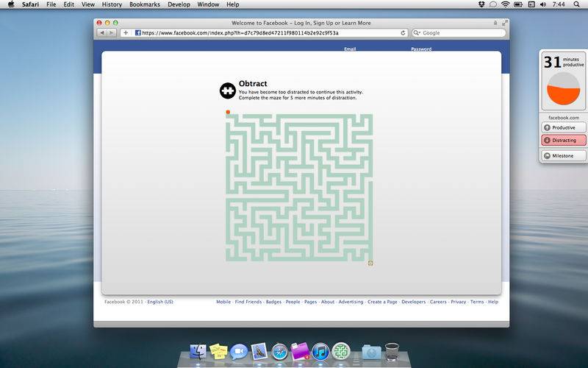Open iChat from the Dock
Image resolution: width=588 pixels, height=368 pixels.
click(239, 353)
